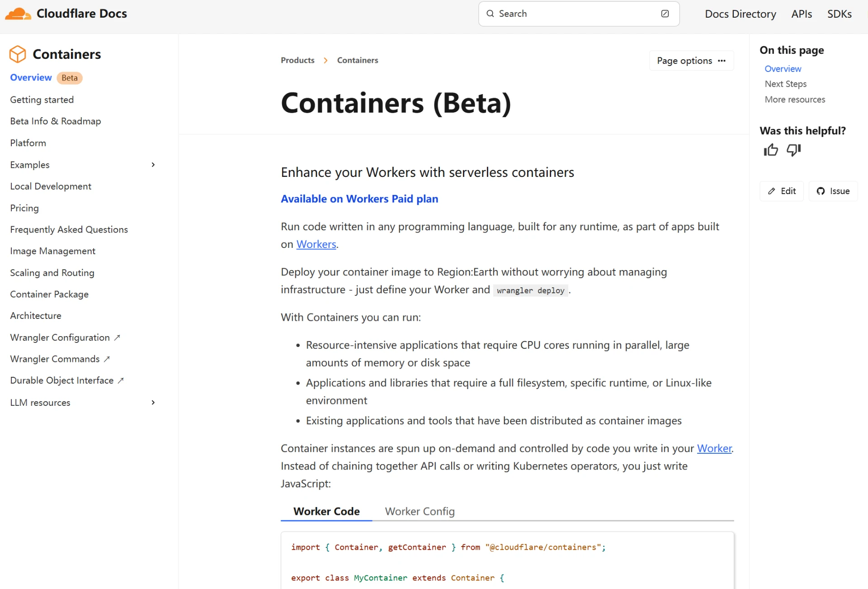Click the Ask AI icon inside search box

point(665,14)
